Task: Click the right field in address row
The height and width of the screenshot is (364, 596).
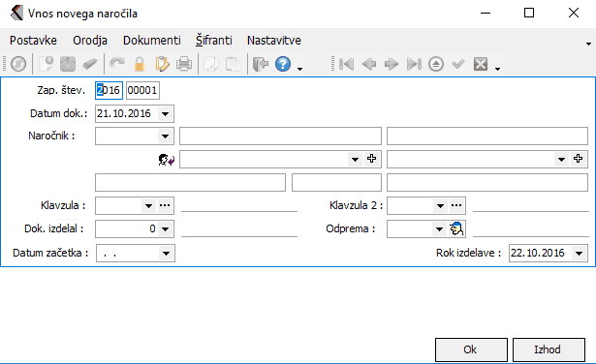Action: 487,183
